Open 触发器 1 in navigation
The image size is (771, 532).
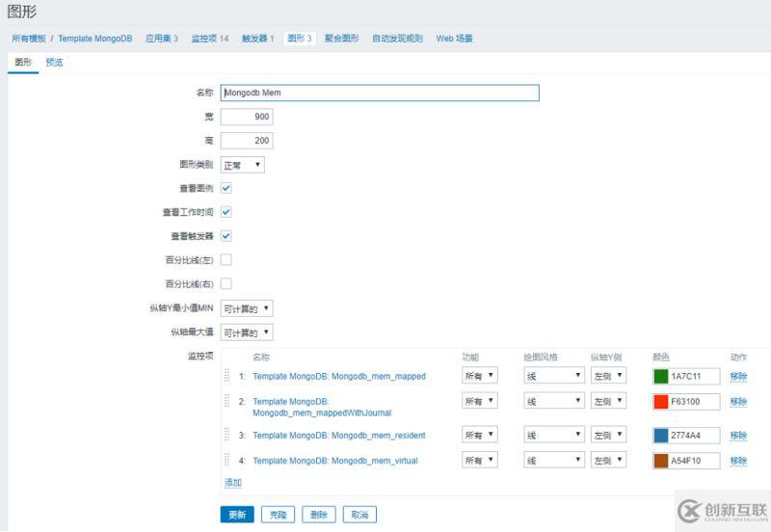257,38
